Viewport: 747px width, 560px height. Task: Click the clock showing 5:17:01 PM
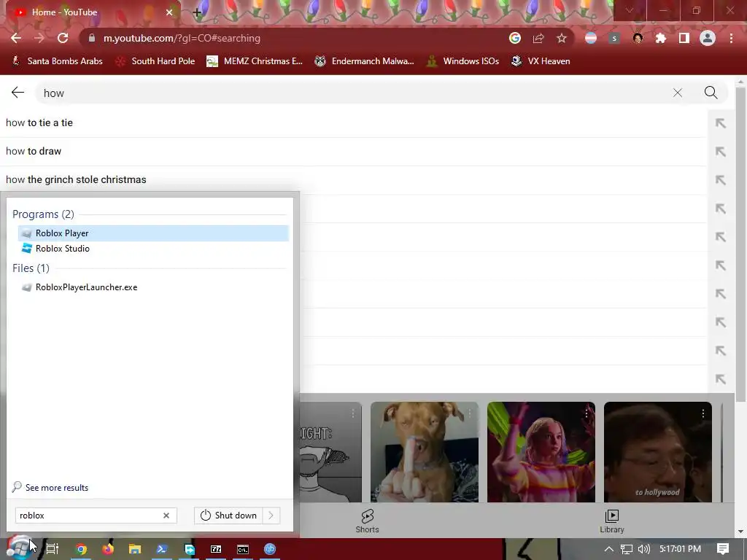(680, 549)
